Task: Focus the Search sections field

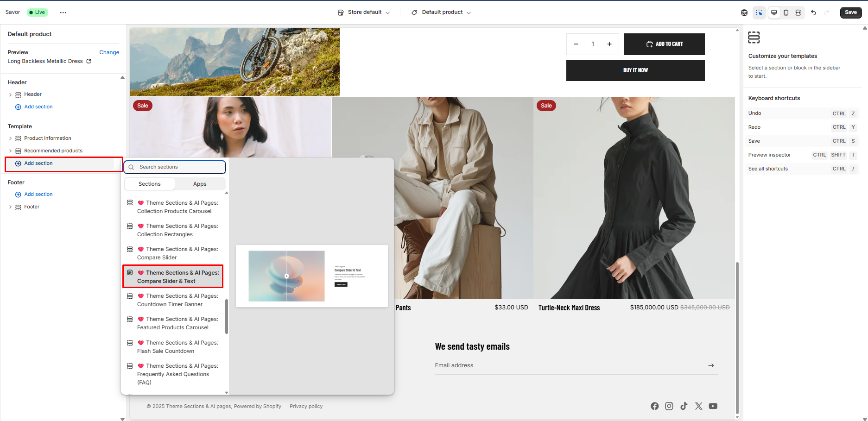Action: [x=175, y=167]
